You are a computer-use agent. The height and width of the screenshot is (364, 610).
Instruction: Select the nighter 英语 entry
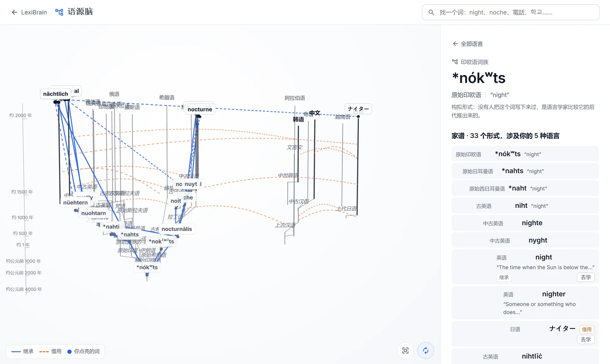(525, 302)
